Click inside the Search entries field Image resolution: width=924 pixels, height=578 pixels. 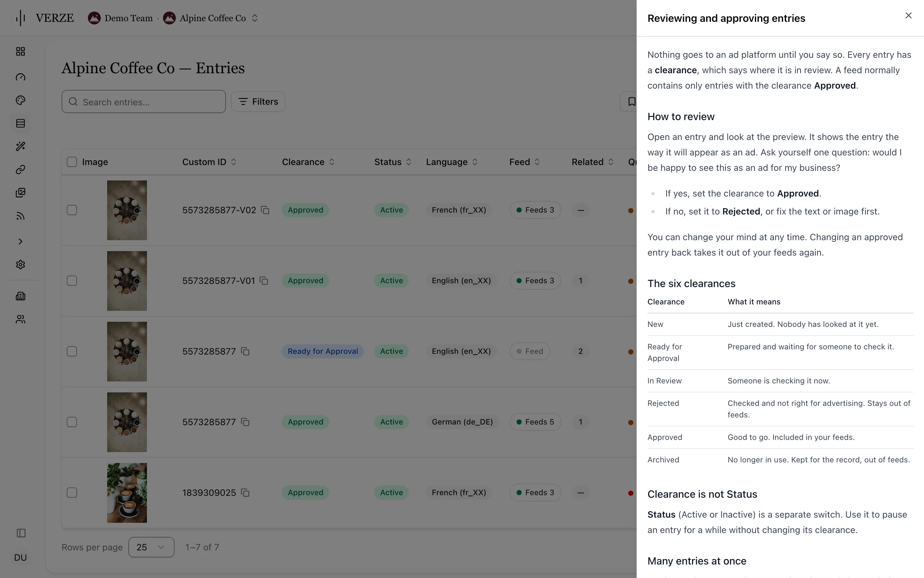point(143,102)
